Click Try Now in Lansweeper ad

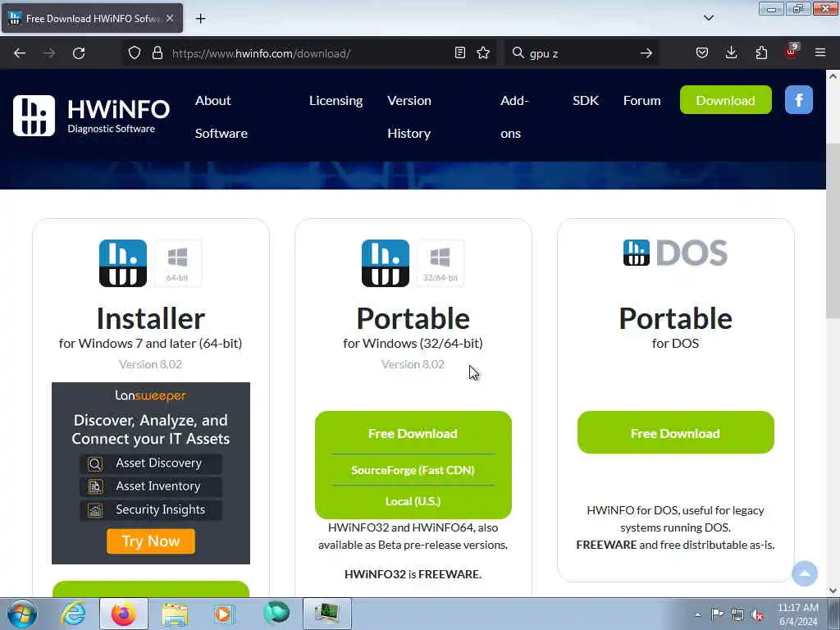pos(151,541)
